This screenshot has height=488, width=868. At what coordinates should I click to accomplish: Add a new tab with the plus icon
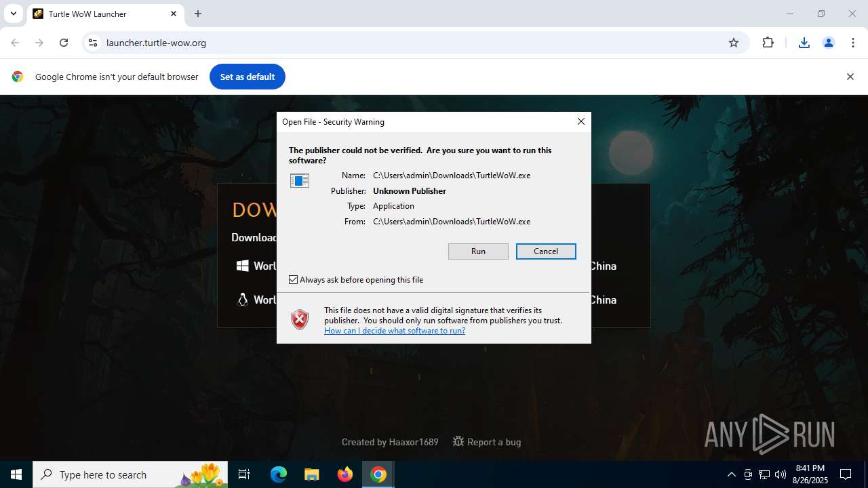click(x=198, y=14)
